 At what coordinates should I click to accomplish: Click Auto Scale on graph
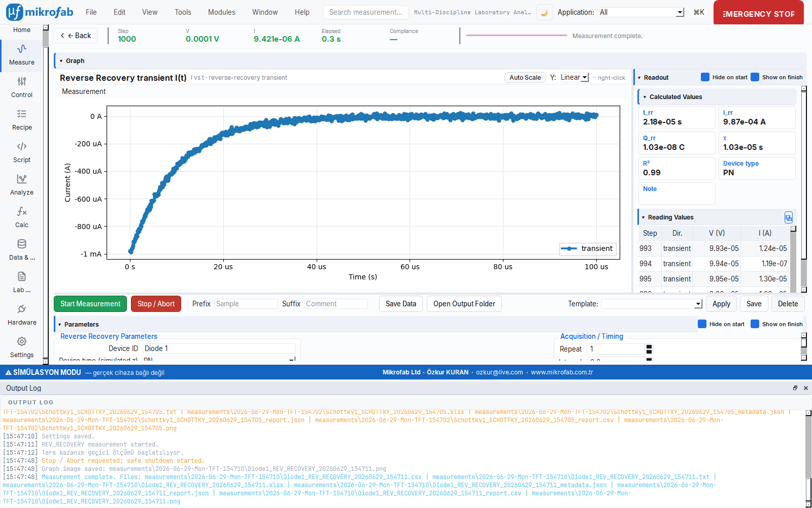pos(525,77)
